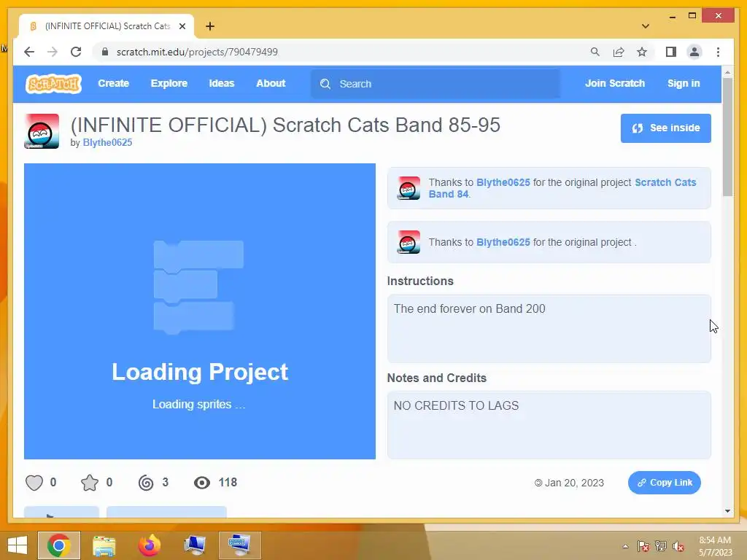Click Join Scratch link
The width and height of the screenshot is (747, 560).
coord(614,83)
